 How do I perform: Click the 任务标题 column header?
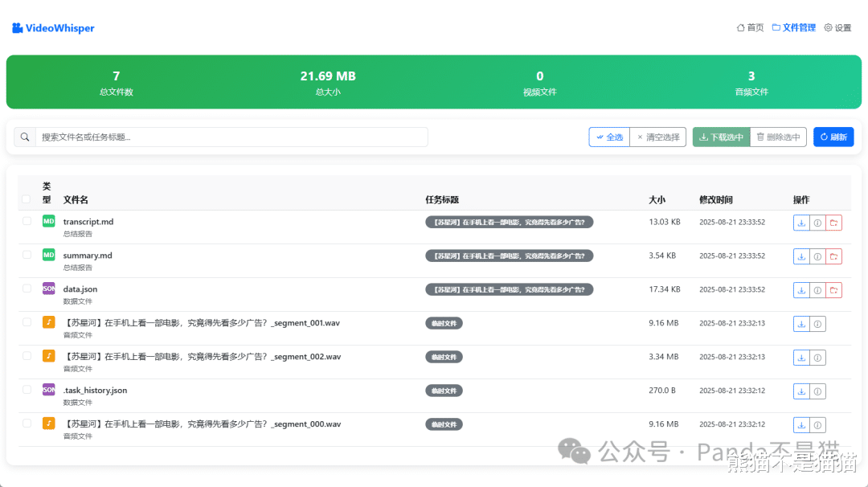[442, 200]
